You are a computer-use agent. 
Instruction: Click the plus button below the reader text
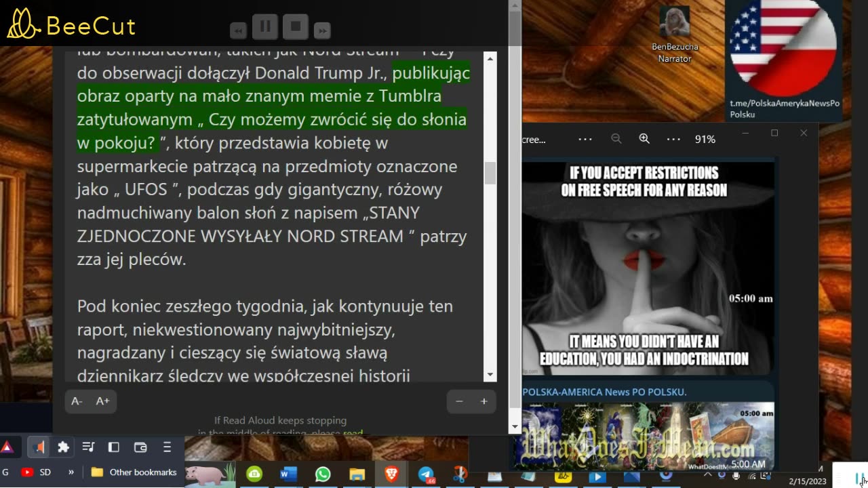484,401
